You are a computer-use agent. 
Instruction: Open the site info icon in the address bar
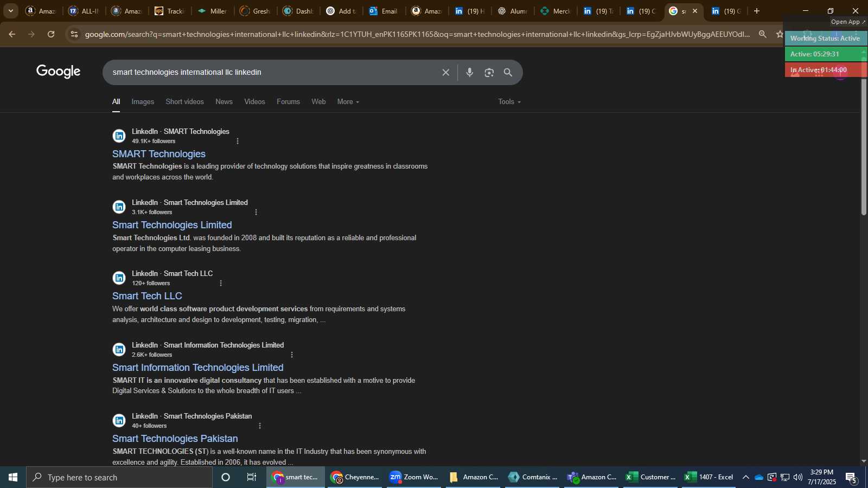74,34
